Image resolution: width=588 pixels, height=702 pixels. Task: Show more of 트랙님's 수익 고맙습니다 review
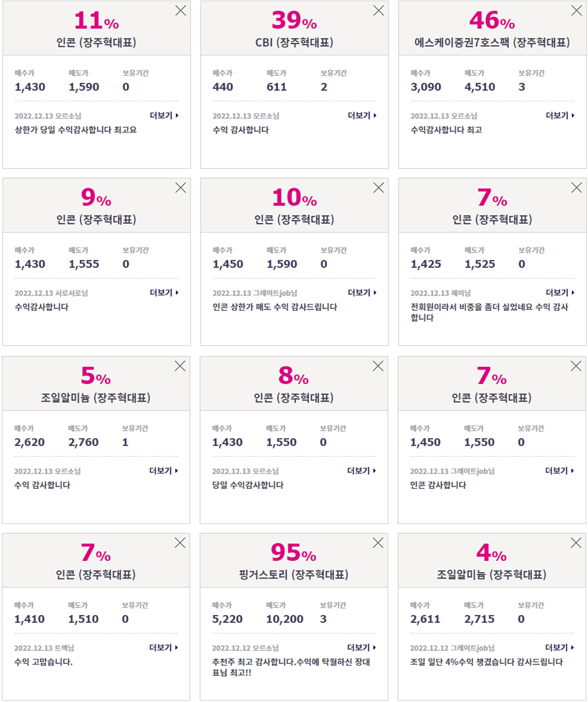tap(164, 647)
